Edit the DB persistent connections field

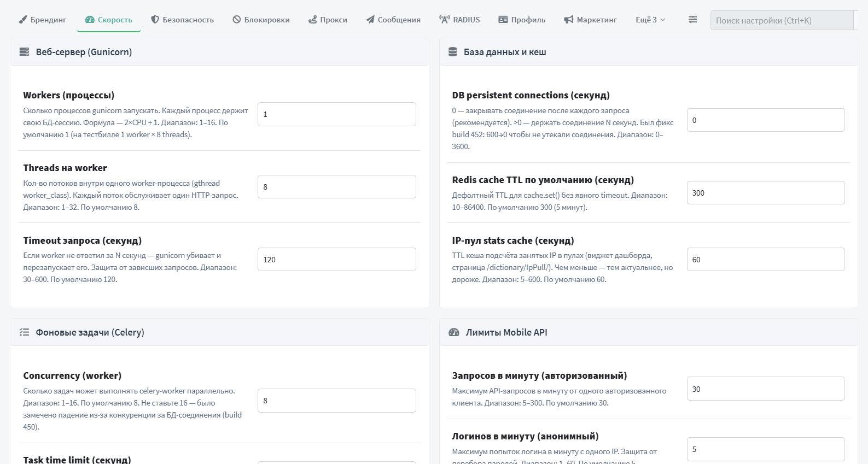[x=766, y=120]
